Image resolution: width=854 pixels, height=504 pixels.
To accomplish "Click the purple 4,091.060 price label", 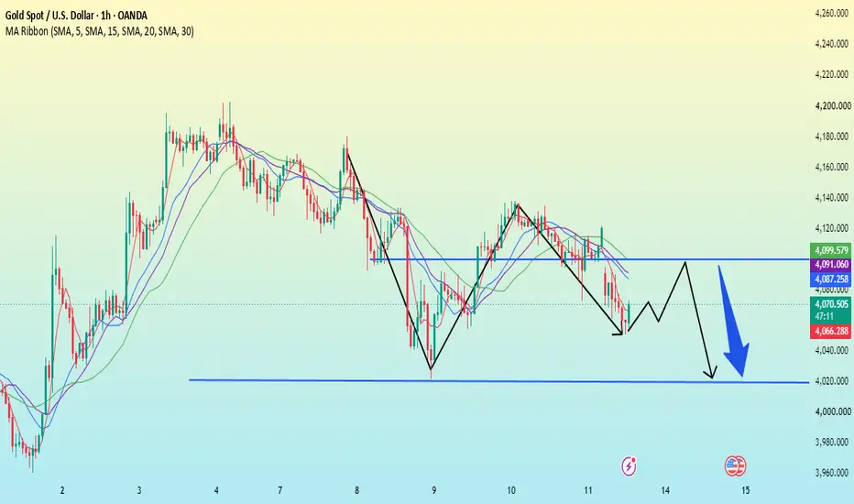I will [x=831, y=265].
